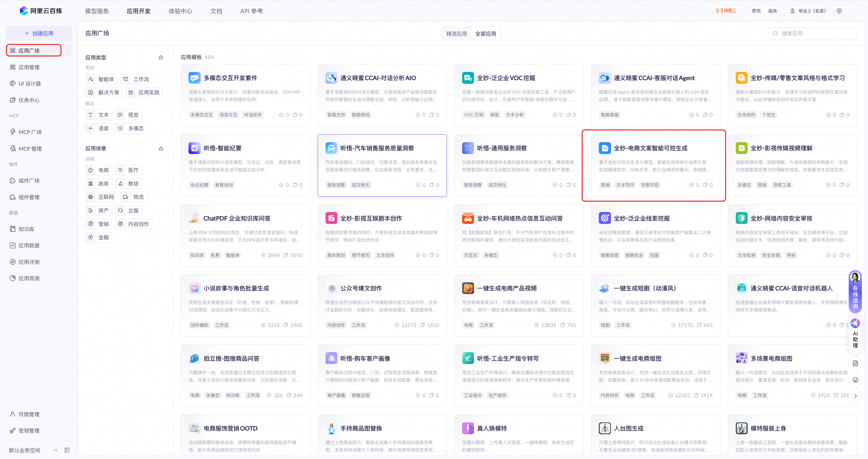Toggle the 内容创作 domain filter
This screenshot has height=459, width=868.
tap(134, 224)
